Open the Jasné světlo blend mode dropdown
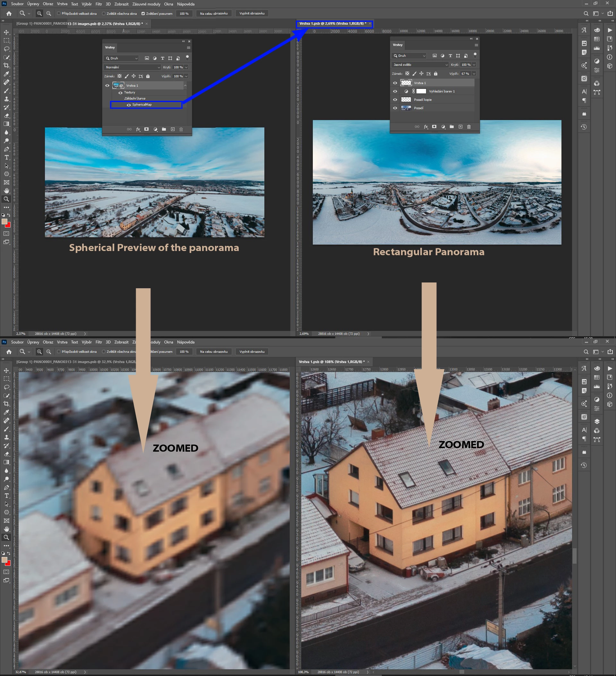 (420, 65)
